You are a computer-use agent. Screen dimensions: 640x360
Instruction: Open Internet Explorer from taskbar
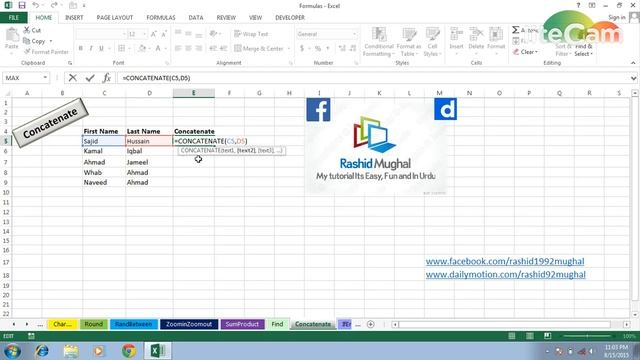point(41,351)
